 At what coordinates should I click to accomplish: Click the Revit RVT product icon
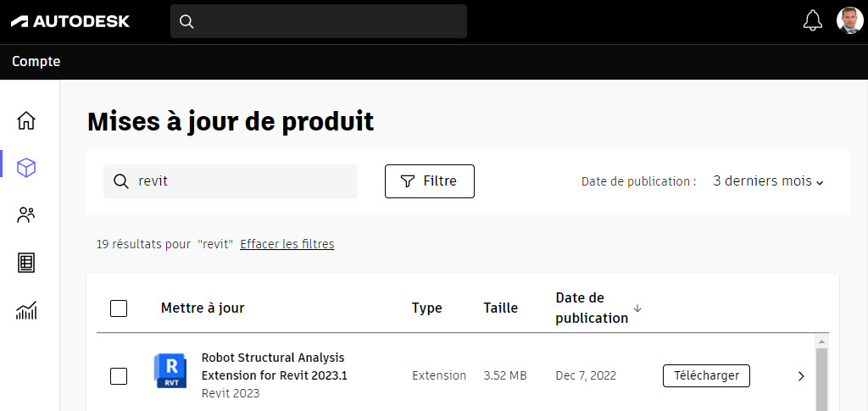tap(170, 370)
